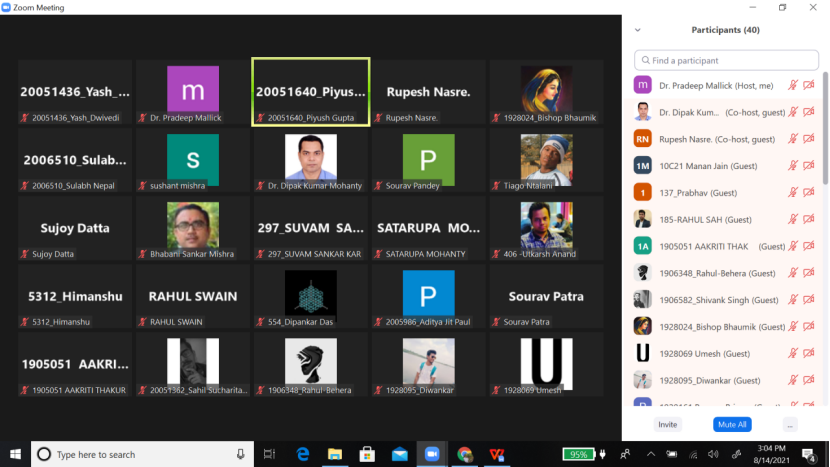Toggle video for 185-RAHUL SAH
The image size is (830, 467).
808,219
